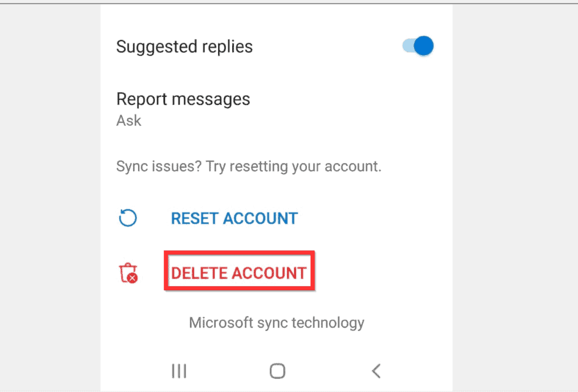Click the sync issues hint text
The height and width of the screenshot is (392, 578).
tap(249, 166)
